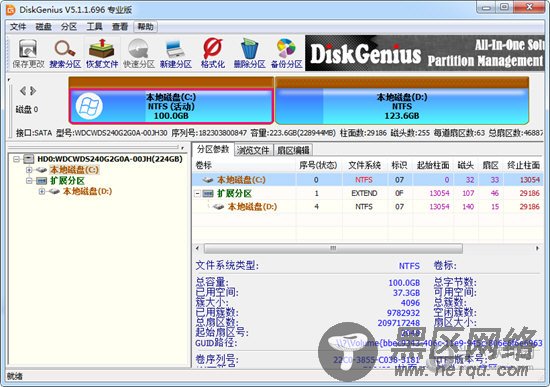
Task: Expand the 本地磁盘(C:) tree node
Action: click(x=29, y=170)
